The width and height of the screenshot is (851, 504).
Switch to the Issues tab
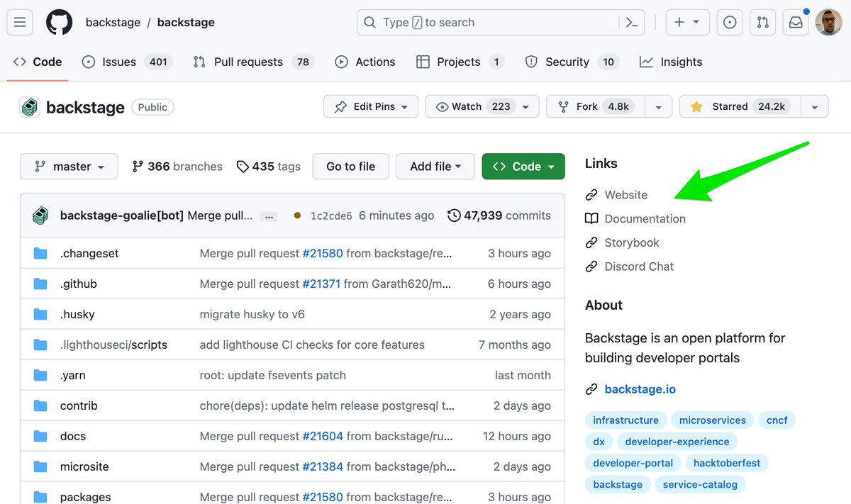127,62
